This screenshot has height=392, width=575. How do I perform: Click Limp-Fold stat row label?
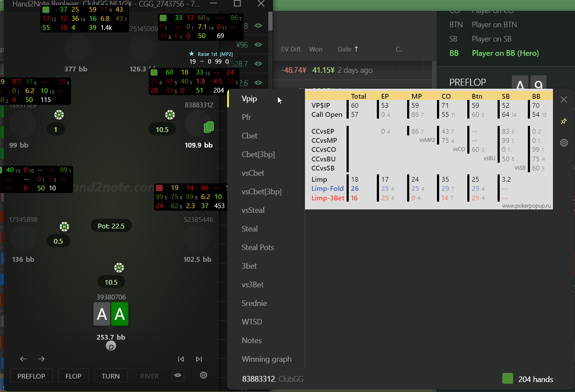click(x=328, y=189)
